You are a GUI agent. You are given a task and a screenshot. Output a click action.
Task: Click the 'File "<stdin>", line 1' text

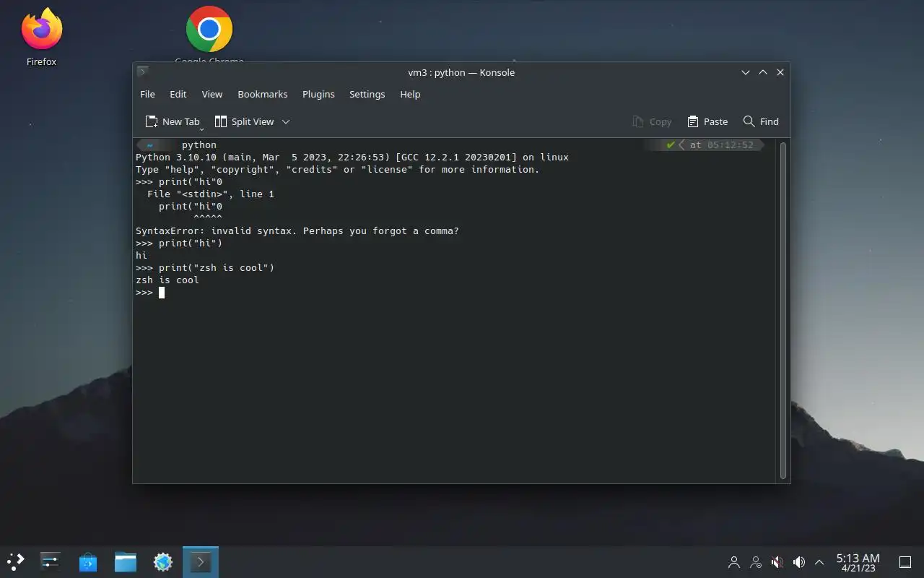coord(211,194)
